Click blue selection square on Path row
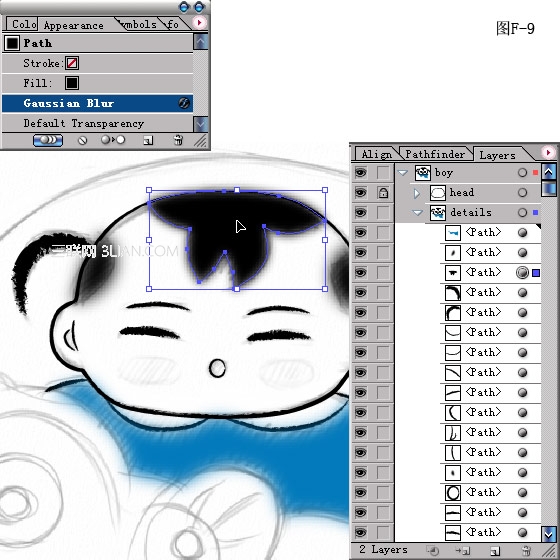This screenshot has width=560, height=560. pos(536,273)
